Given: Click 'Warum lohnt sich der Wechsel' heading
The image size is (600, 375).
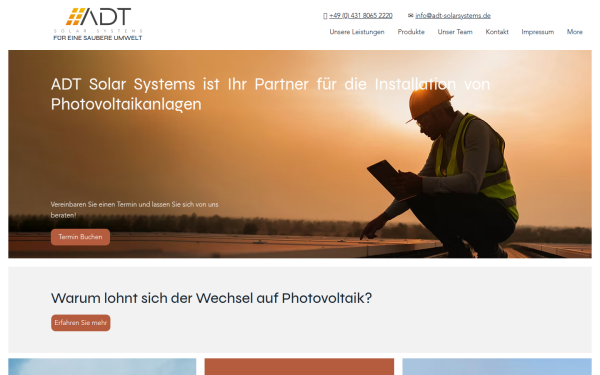Looking at the screenshot, I should pos(211,298).
